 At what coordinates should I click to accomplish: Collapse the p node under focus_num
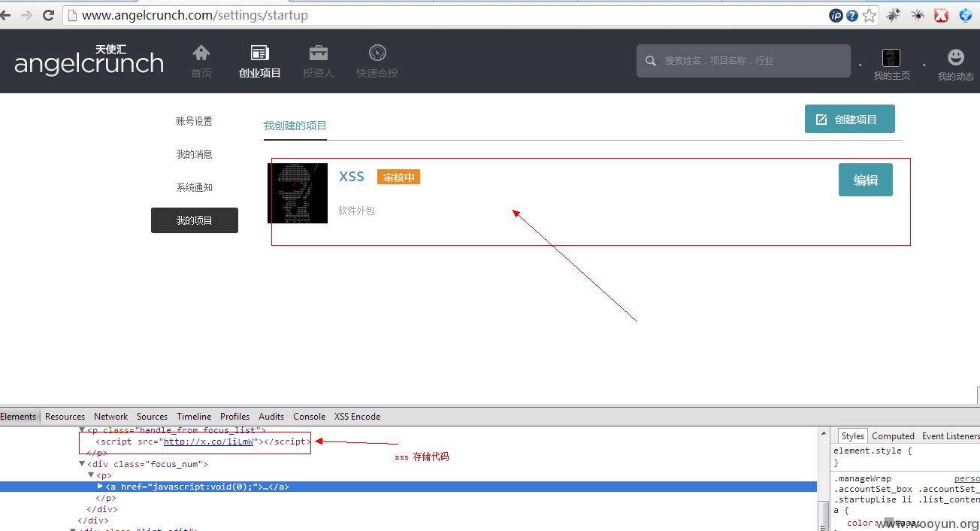[92, 475]
